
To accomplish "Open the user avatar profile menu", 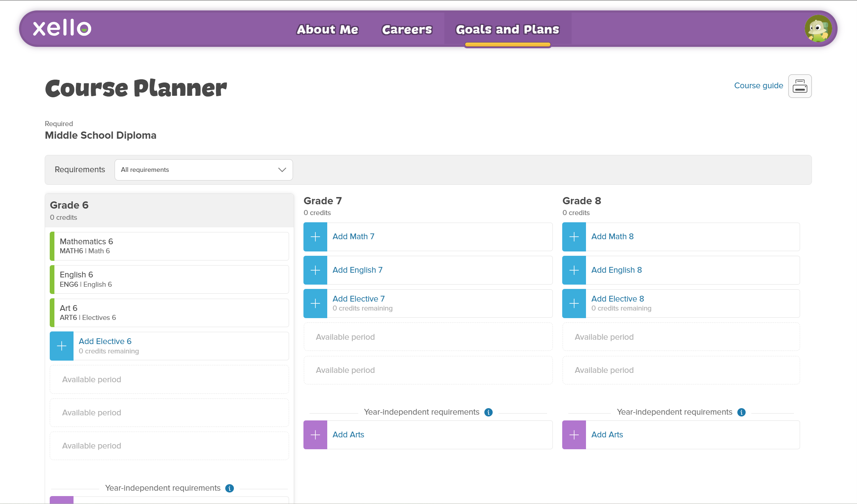I will 818,28.
